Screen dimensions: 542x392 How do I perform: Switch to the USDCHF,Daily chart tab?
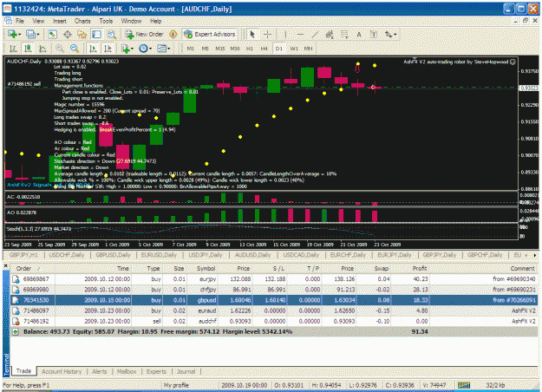pyautogui.click(x=67, y=255)
